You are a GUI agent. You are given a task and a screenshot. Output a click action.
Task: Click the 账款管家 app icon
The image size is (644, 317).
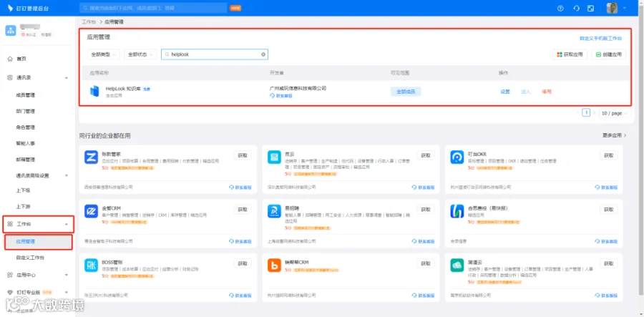coord(91,157)
